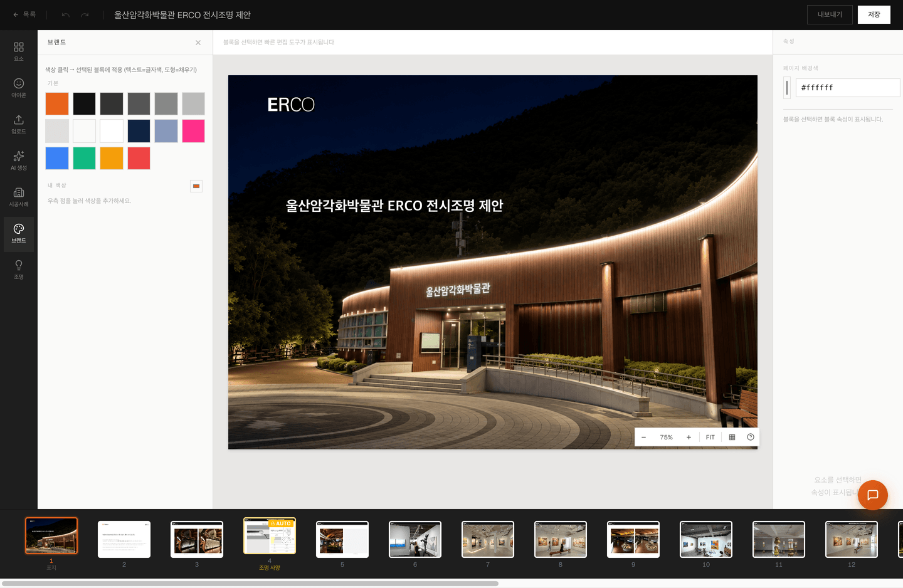
Task: Click the page background color preview
Action: (x=787, y=88)
